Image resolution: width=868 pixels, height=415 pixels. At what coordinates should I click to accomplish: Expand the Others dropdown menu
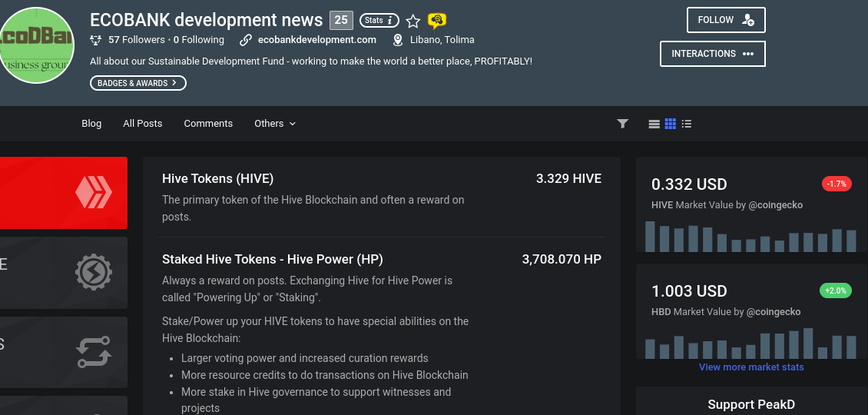click(275, 124)
